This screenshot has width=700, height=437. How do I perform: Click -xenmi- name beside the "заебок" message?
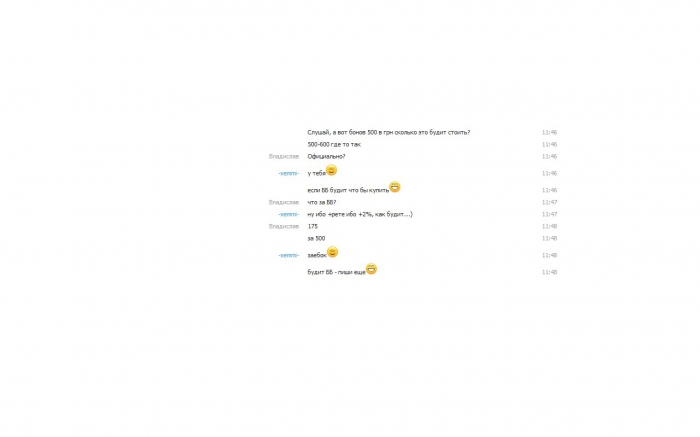click(288, 256)
